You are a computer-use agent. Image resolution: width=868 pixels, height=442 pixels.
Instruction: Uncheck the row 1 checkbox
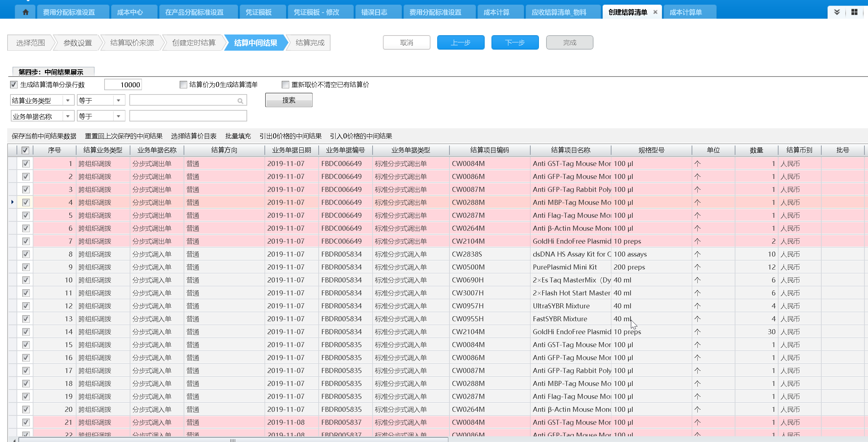(x=26, y=164)
